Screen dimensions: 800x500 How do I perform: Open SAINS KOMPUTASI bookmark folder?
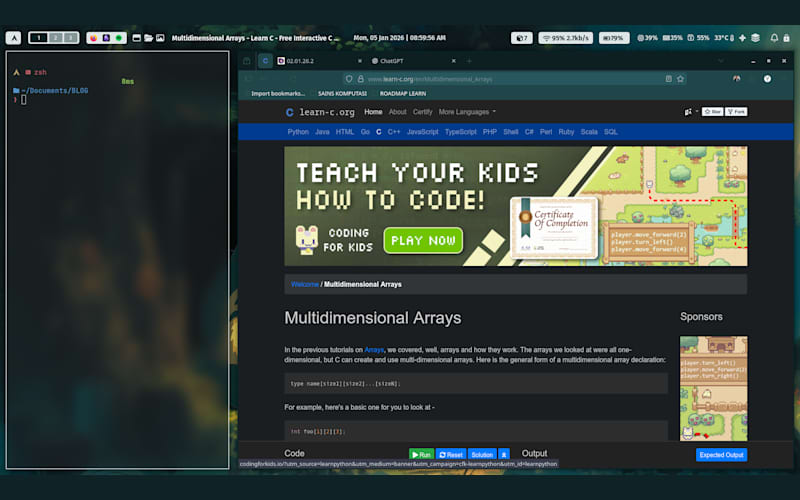[342, 93]
